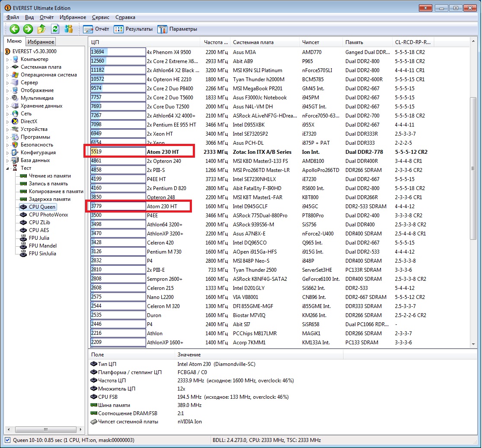Click the sidebar horizontal scrollbar thumb
The image size is (482, 448).
click(45, 429)
